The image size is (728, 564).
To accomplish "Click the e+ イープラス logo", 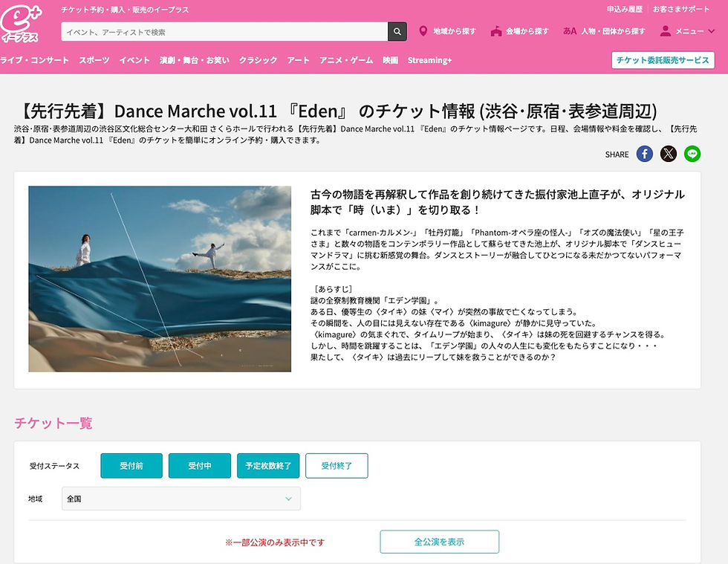I will click(x=22, y=23).
